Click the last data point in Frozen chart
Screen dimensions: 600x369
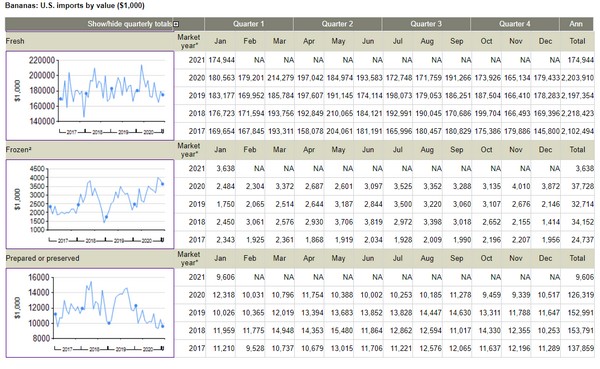[x=163, y=184]
